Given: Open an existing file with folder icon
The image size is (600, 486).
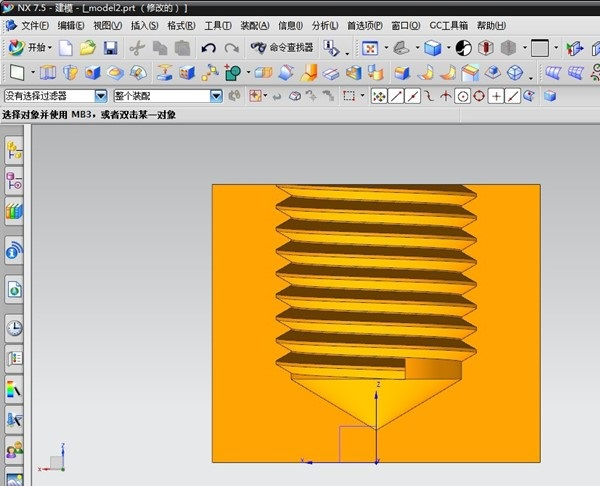Looking at the screenshot, I should pos(88,47).
